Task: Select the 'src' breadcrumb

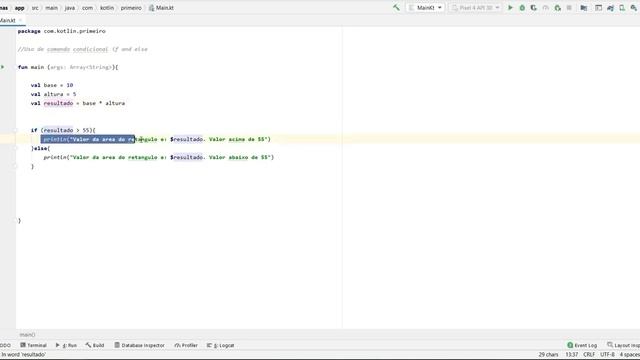Action: (36, 8)
